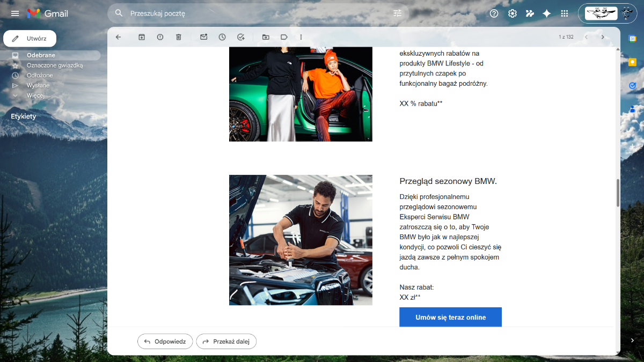This screenshot has width=644, height=362.
Task: Click the Umów się teraz online button
Action: 450,317
